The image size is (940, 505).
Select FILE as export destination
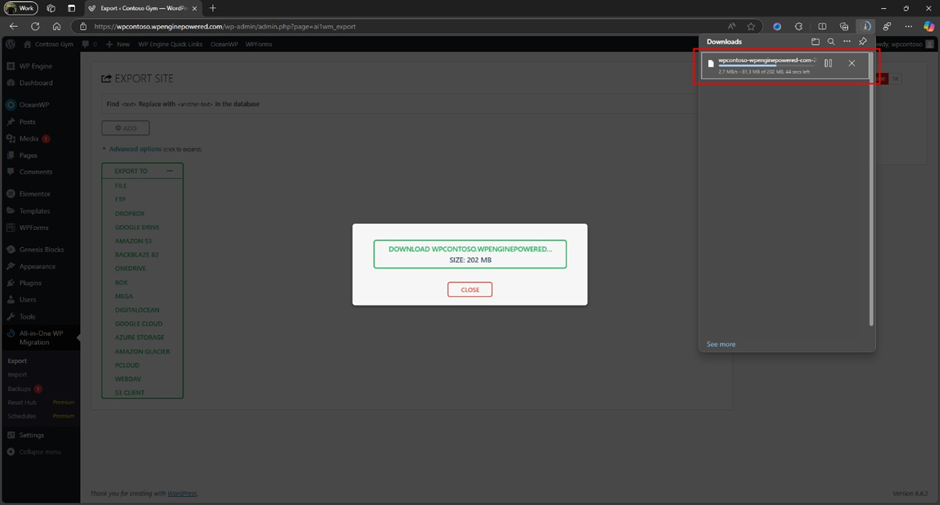click(x=120, y=186)
